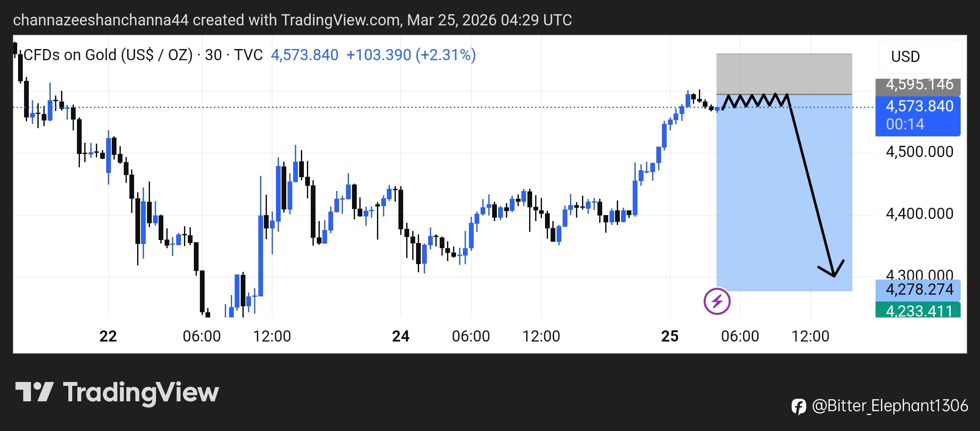Click the purple lightning bolt event icon
Viewport: 980px width, 431px height.
pyautogui.click(x=717, y=301)
